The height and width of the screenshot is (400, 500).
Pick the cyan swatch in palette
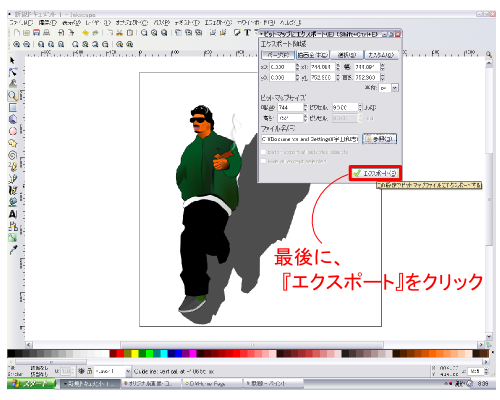tap(164, 353)
